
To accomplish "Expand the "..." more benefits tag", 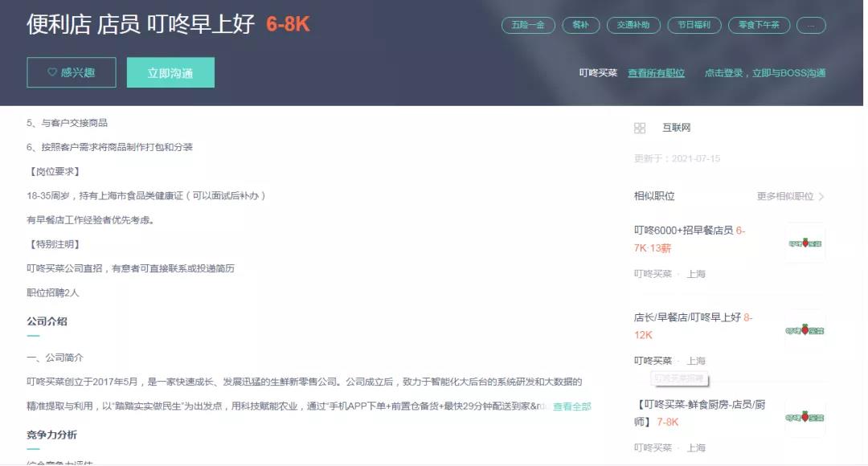I will pos(811,25).
